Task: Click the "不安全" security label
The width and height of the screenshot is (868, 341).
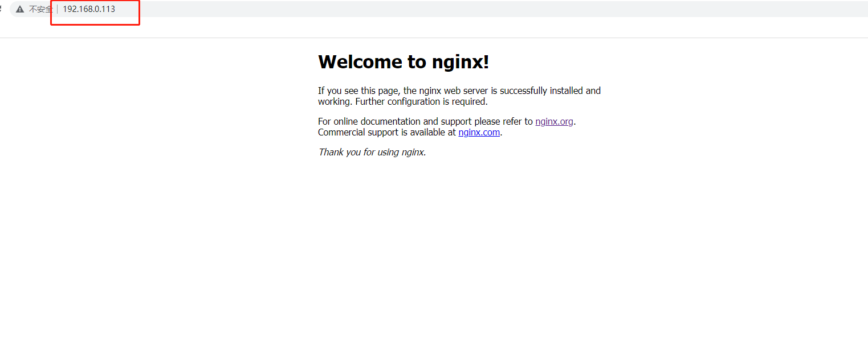Action: coord(40,9)
